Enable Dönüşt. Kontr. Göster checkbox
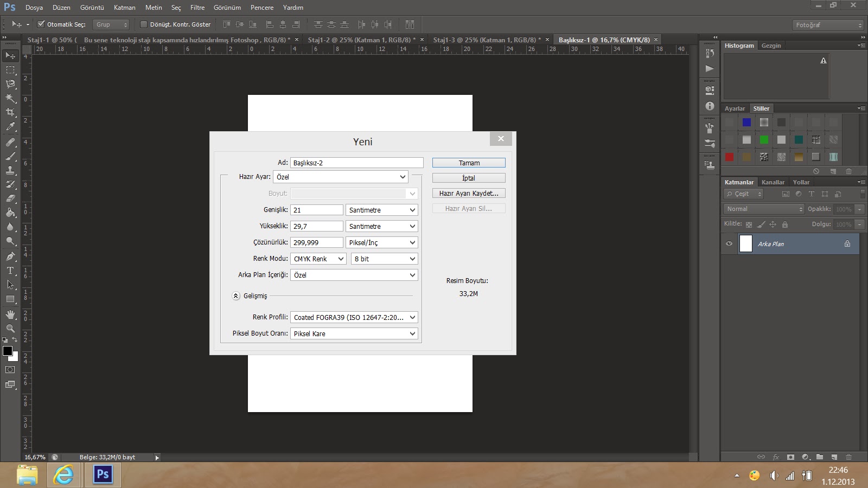This screenshot has height=488, width=868. (144, 24)
